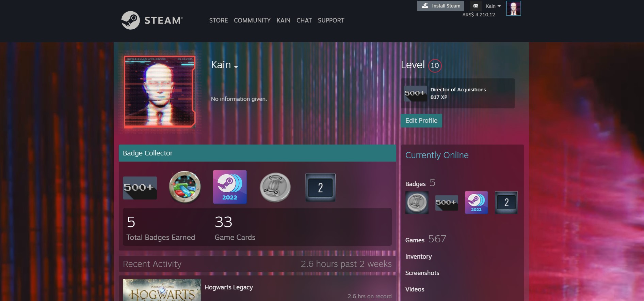Click the 'No information given.' summary text
This screenshot has width=644, height=301.
(x=239, y=99)
